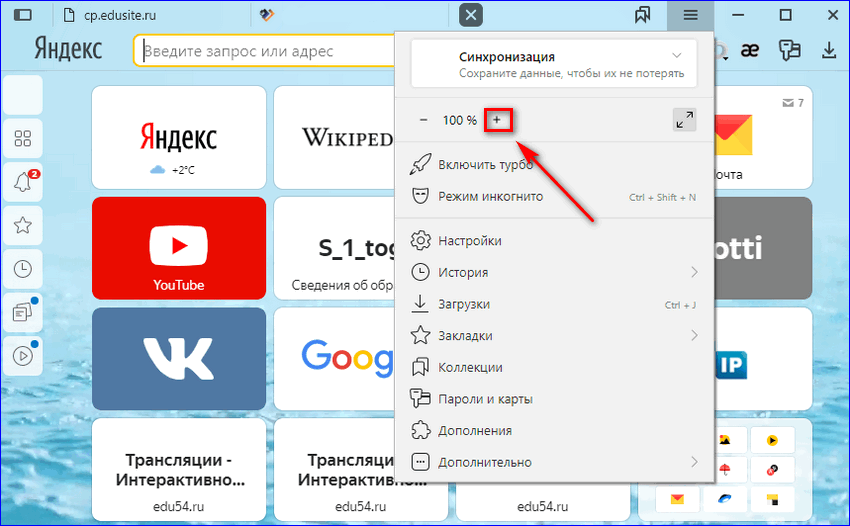This screenshot has width=850, height=526.
Task: Open the news feed icon in sidebar
Action: coord(23,312)
